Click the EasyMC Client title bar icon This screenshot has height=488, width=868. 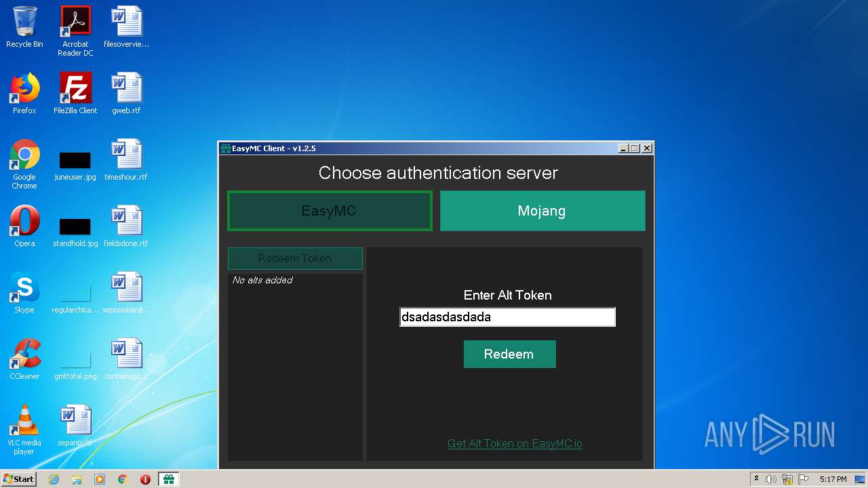coord(225,148)
